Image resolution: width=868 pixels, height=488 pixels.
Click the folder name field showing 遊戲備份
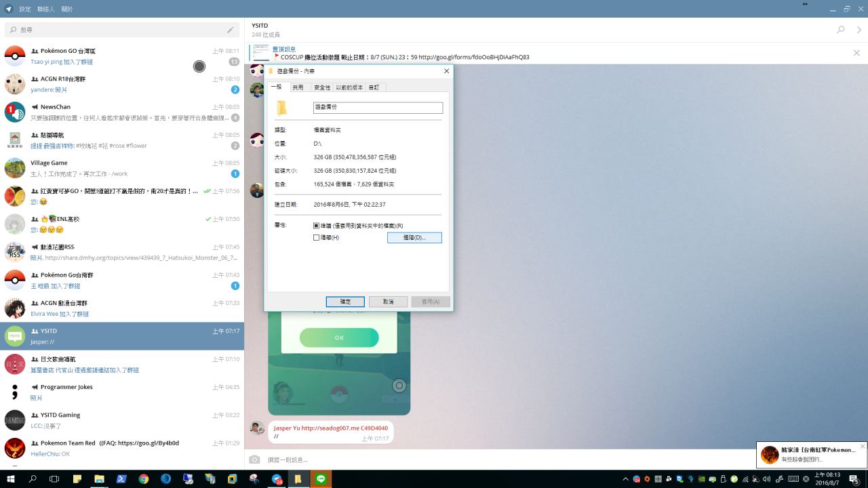(x=378, y=108)
